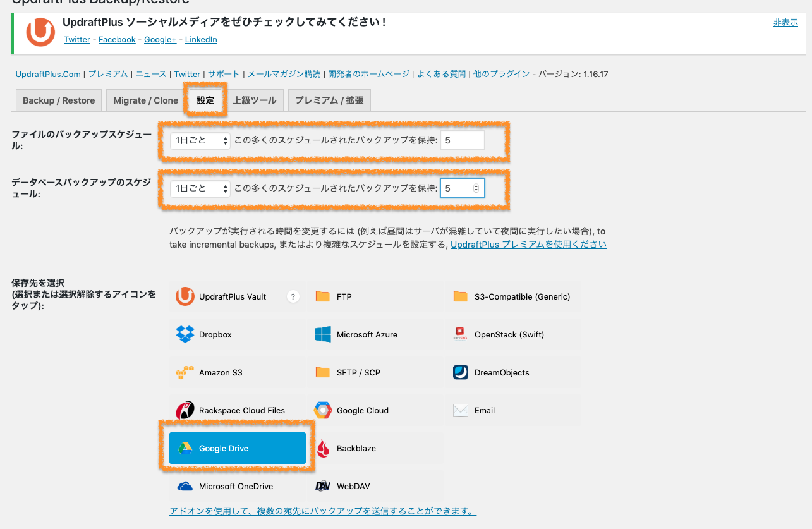Click the UpdraftPlus logo in the notice banner

coord(40,32)
